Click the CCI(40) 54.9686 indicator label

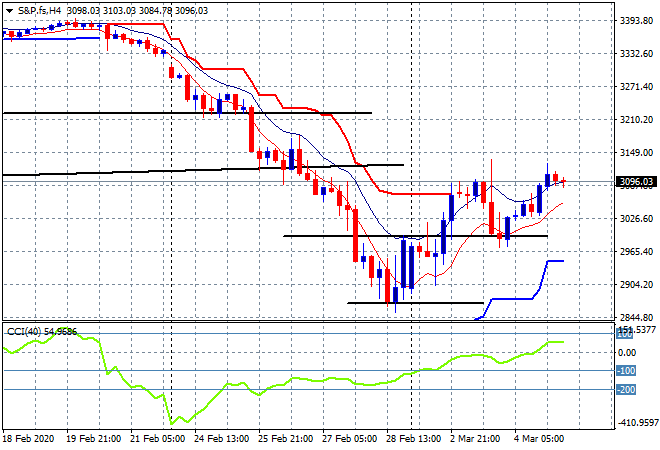pos(42,332)
